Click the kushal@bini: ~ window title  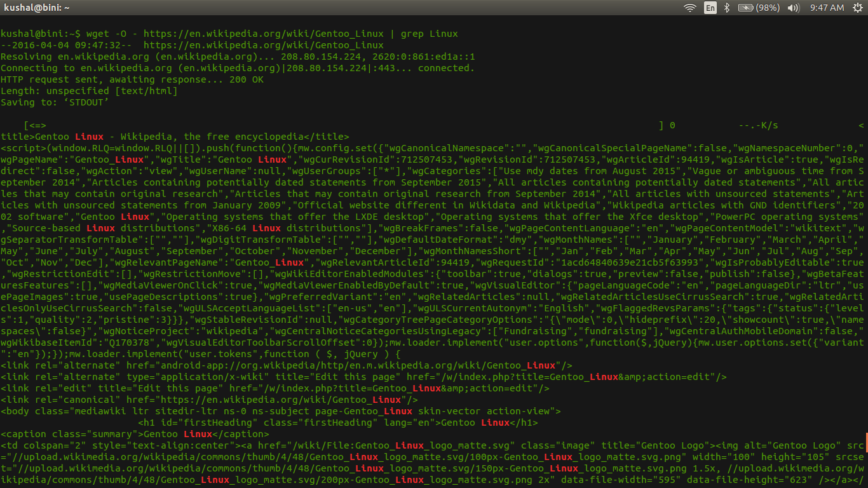click(x=37, y=8)
